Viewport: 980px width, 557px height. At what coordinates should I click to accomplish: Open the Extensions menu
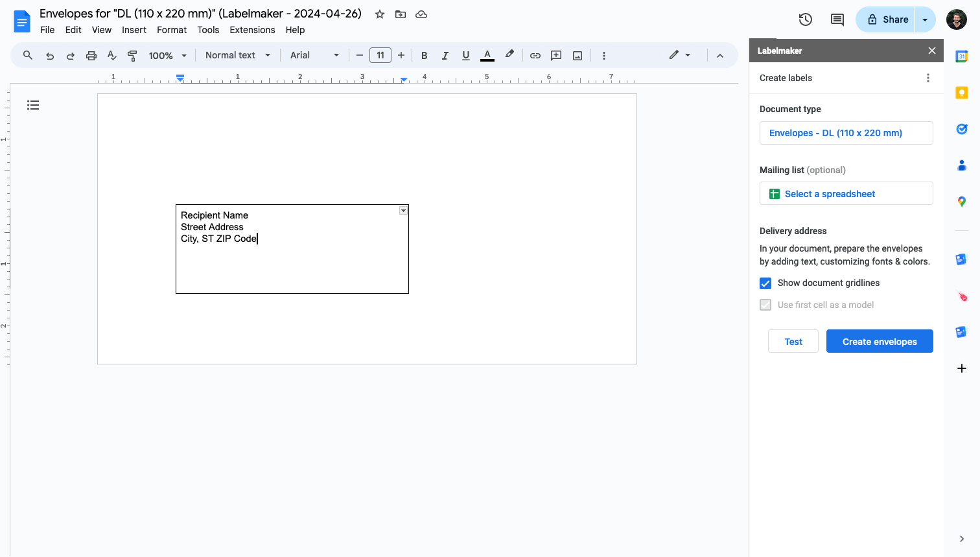click(252, 30)
